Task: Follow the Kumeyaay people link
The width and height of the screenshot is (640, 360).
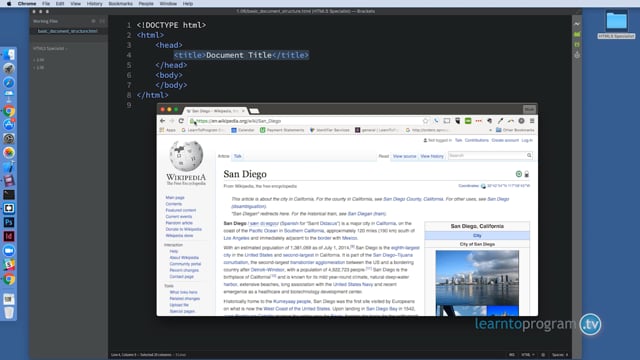Action: pos(292,302)
